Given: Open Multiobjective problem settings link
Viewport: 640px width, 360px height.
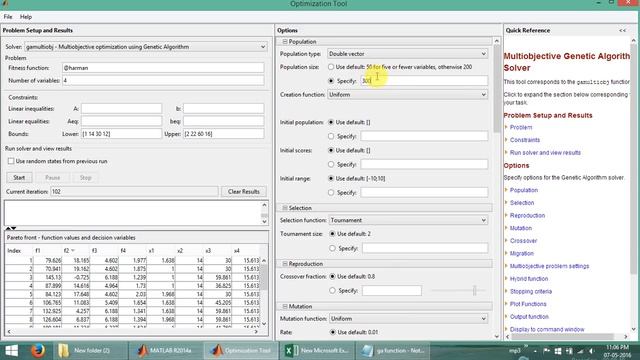Looking at the screenshot, I should (549, 266).
